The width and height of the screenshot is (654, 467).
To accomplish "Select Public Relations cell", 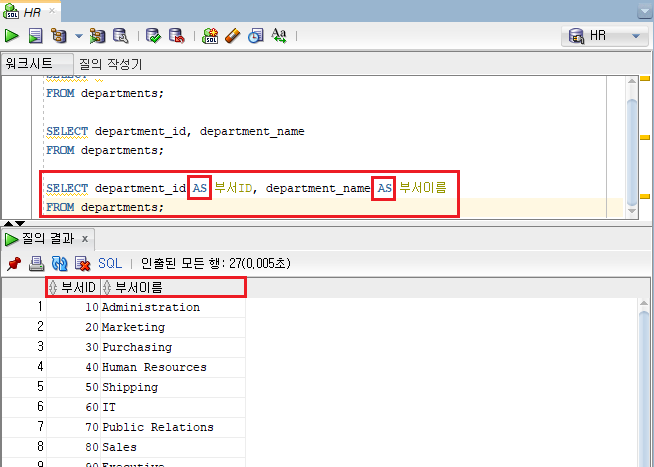I will point(173,427).
